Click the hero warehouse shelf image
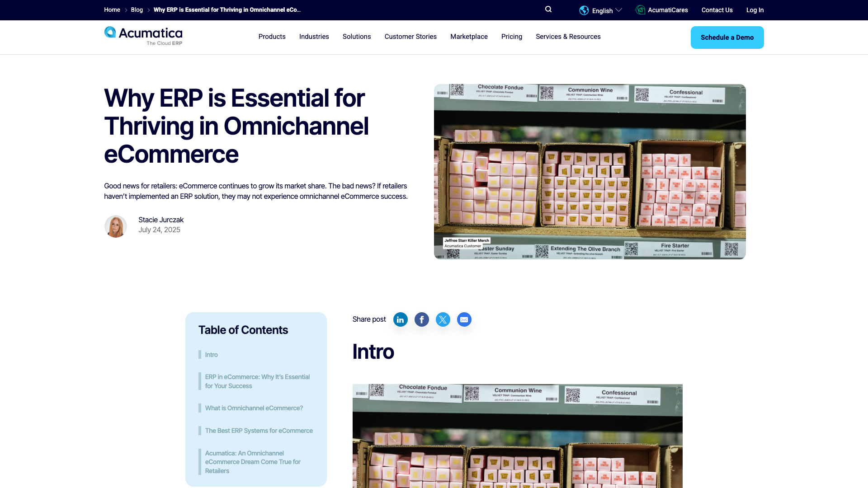The image size is (868, 488). pyautogui.click(x=590, y=172)
